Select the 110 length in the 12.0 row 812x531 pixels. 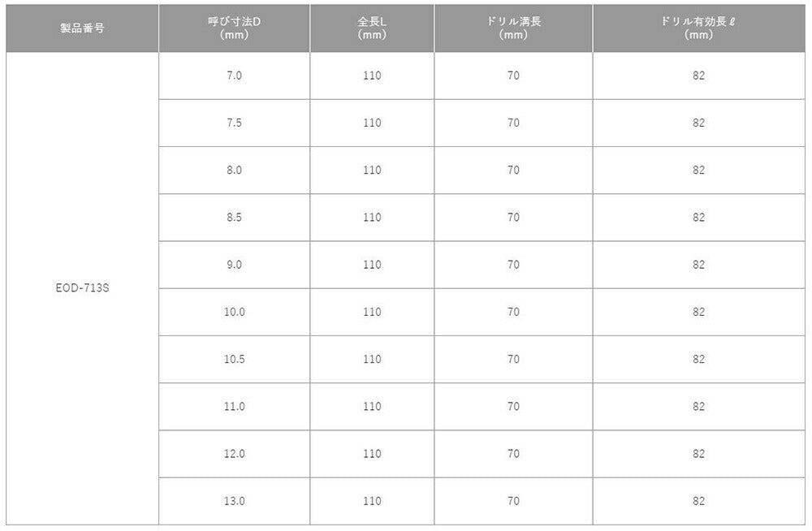[x=372, y=453]
